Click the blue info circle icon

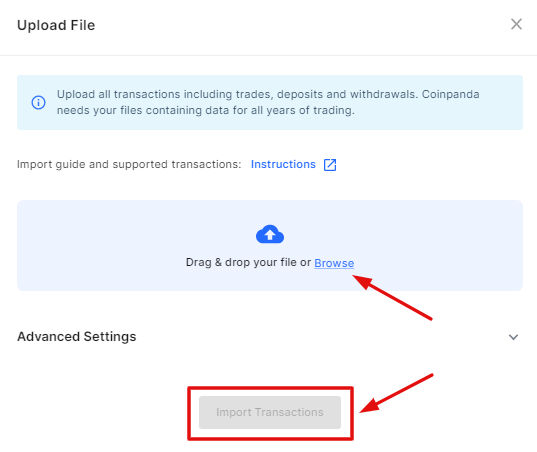(38, 102)
